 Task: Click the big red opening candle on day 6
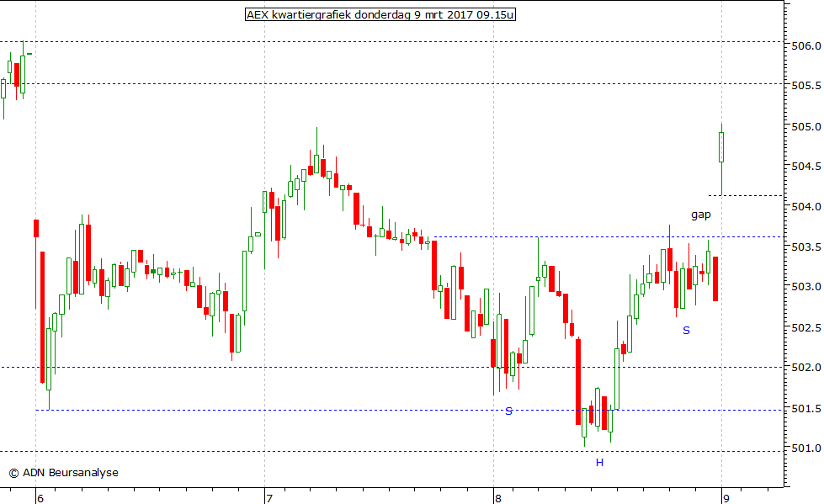point(43,317)
